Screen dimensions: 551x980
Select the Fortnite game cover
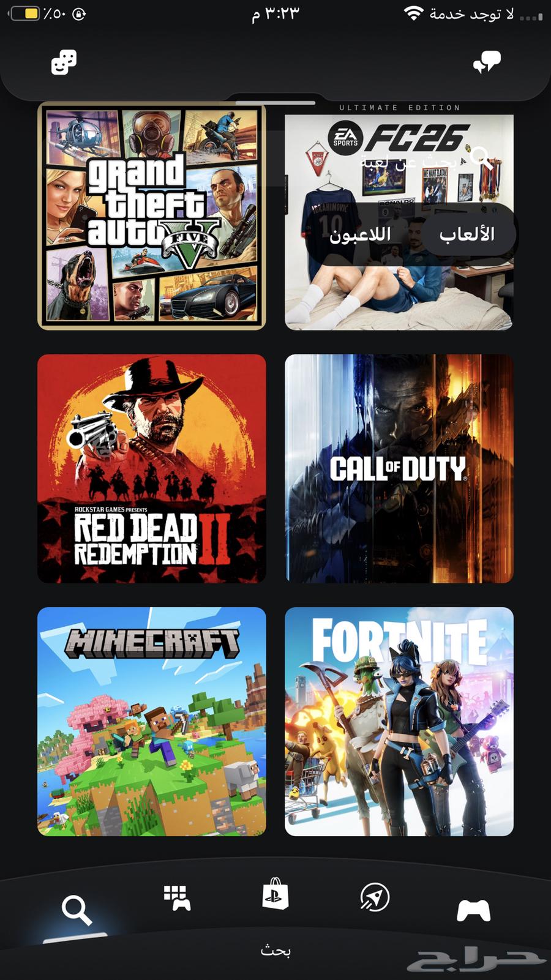tap(399, 722)
